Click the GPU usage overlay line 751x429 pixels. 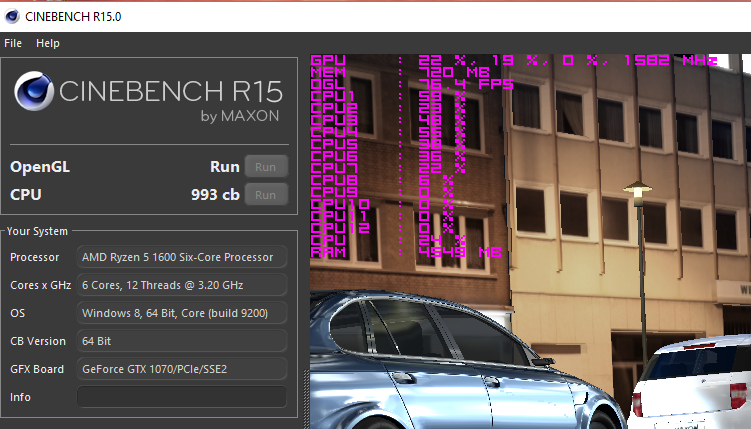click(x=514, y=60)
